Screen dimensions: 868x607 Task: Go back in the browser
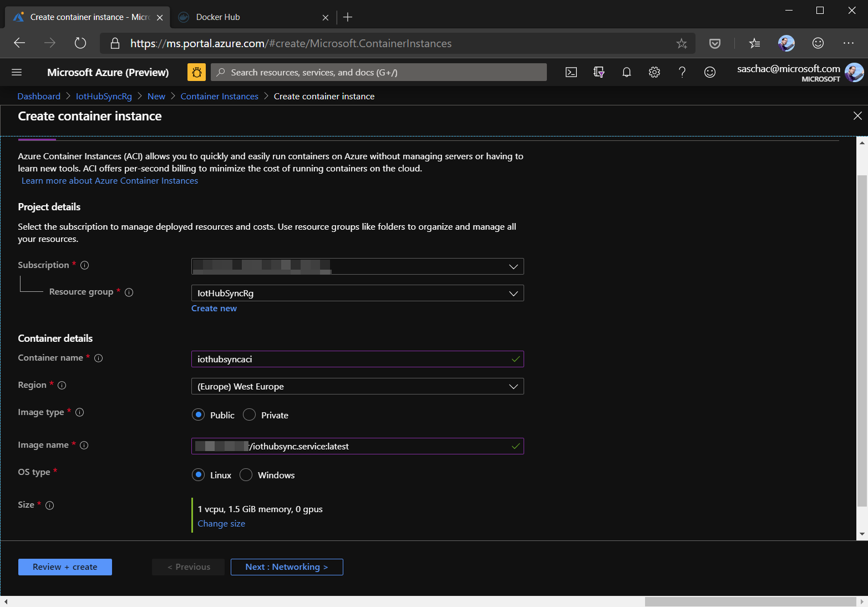pyautogui.click(x=19, y=43)
